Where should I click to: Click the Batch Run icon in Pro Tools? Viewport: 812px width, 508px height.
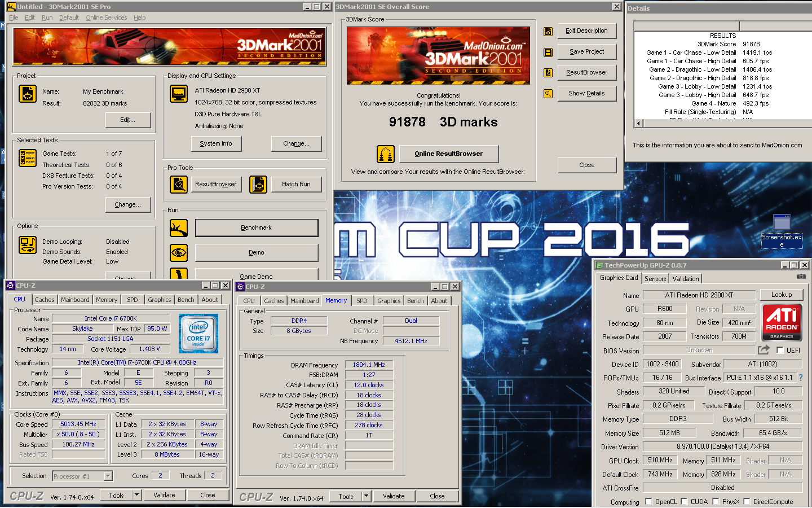pos(258,184)
